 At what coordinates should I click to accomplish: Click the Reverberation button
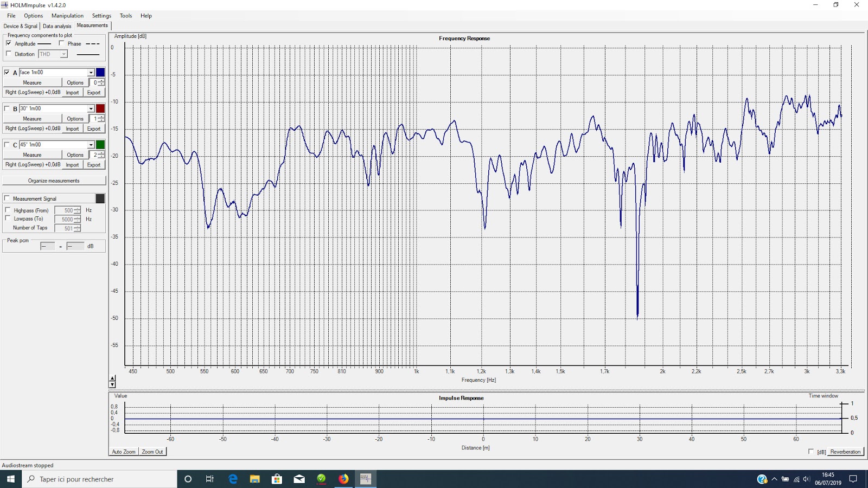[845, 452]
